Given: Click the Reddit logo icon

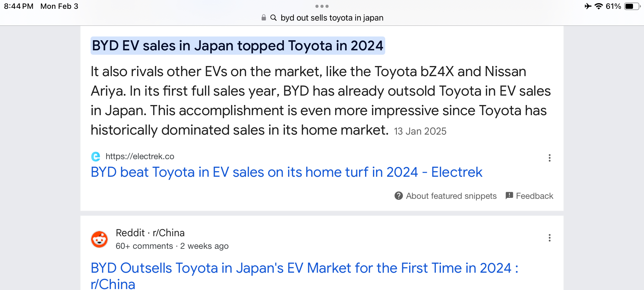Looking at the screenshot, I should 99,239.
